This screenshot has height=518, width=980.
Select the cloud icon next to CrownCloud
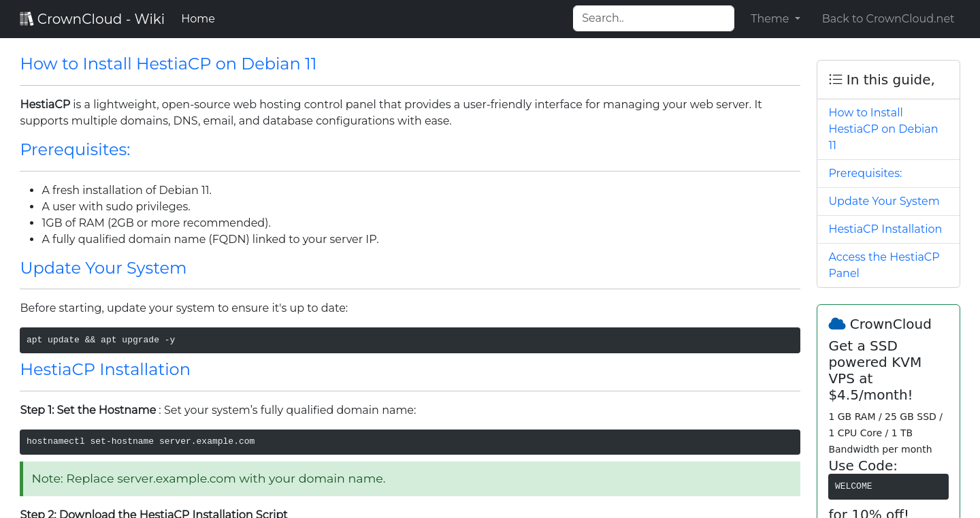tap(838, 323)
